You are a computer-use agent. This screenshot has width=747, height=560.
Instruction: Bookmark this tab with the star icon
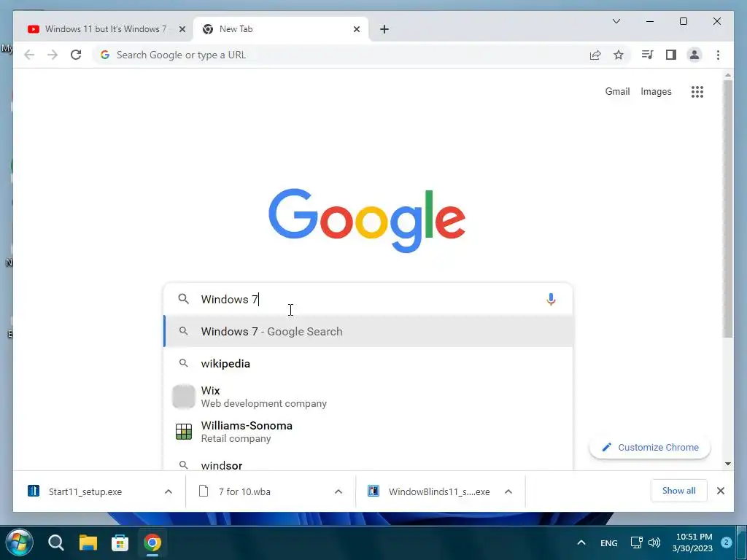(x=619, y=55)
